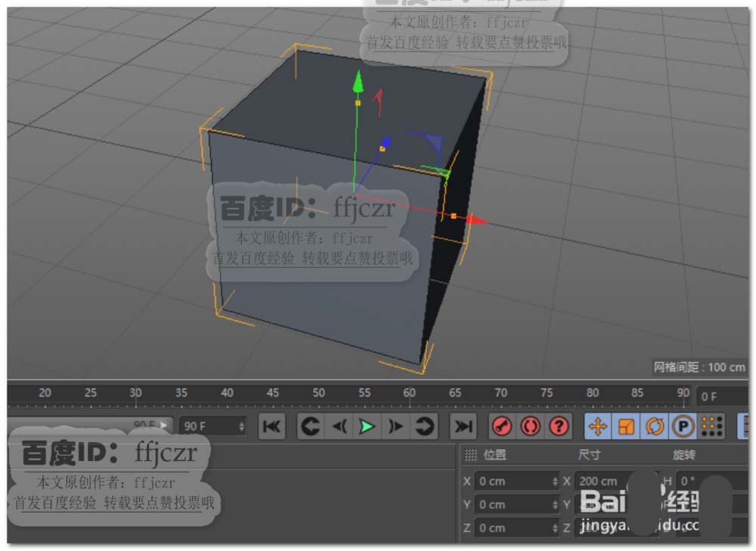756x551 pixels.
Task: Click the rotation H 0° field
Action: coord(714,481)
